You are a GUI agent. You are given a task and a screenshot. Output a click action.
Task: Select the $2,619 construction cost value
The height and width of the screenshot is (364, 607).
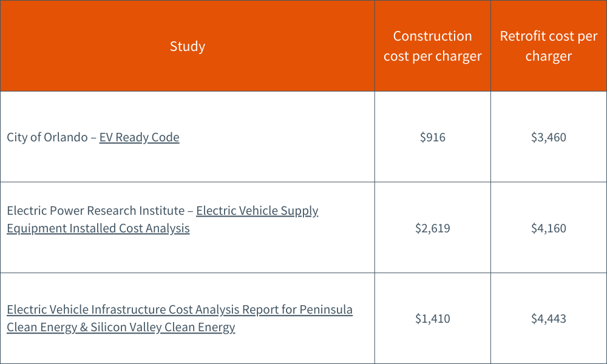click(432, 228)
